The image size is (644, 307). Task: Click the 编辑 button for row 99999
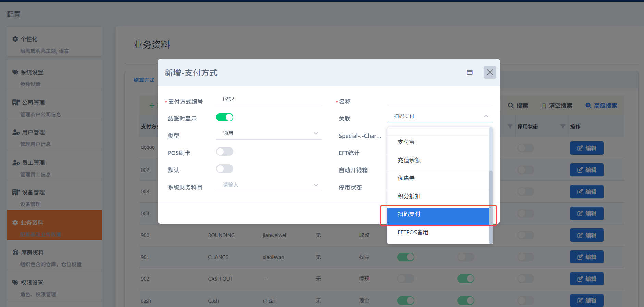coord(586,148)
